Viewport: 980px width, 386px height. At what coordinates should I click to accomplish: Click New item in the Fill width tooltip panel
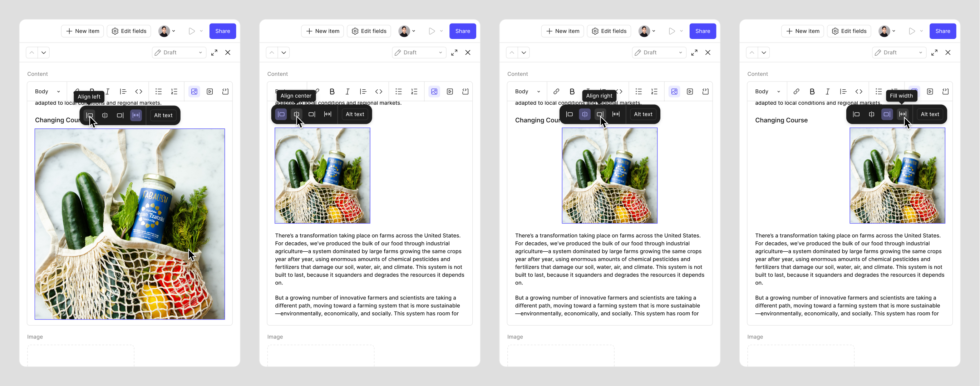point(803,31)
